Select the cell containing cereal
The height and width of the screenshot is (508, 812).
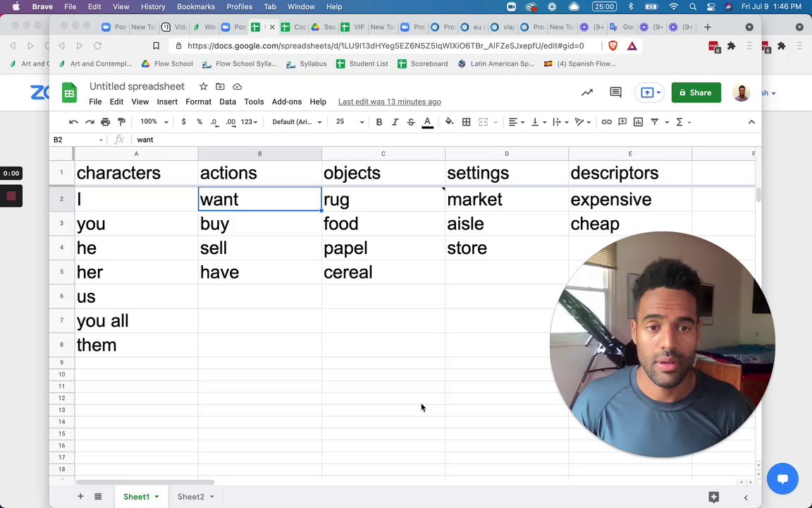tap(383, 272)
